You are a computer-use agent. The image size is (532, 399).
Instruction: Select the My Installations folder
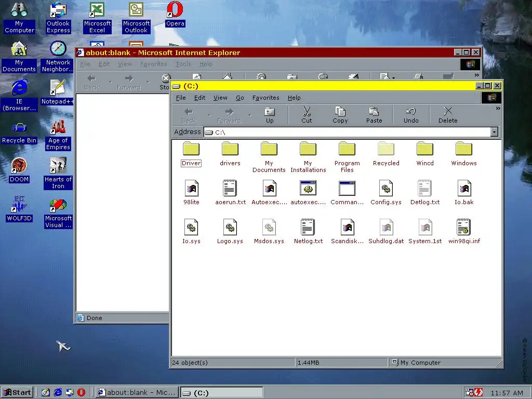(x=308, y=157)
